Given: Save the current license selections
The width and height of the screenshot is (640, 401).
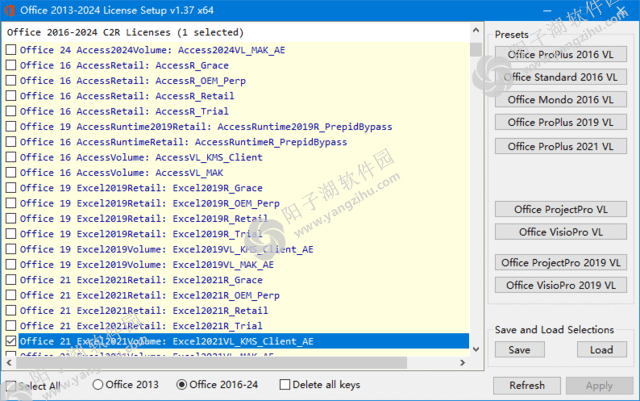Looking at the screenshot, I should (x=520, y=350).
